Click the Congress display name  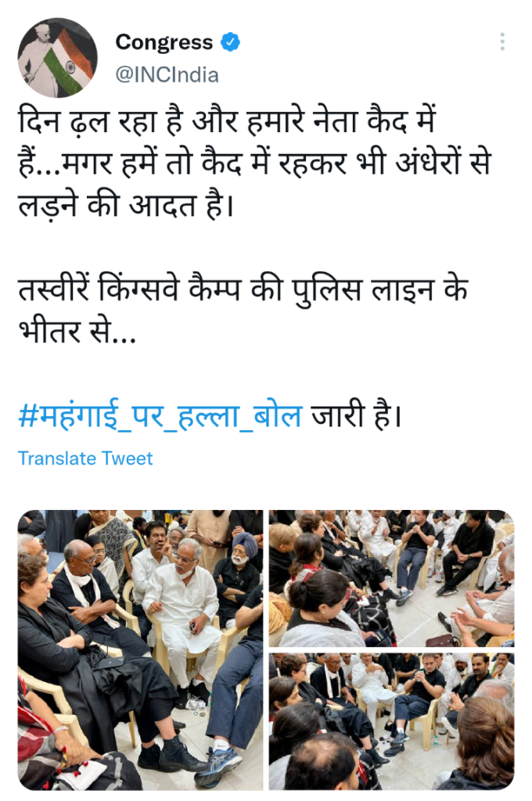click(164, 42)
